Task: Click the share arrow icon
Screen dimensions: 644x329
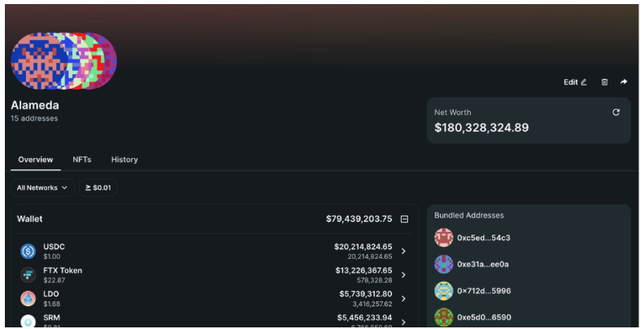Action: [x=624, y=81]
